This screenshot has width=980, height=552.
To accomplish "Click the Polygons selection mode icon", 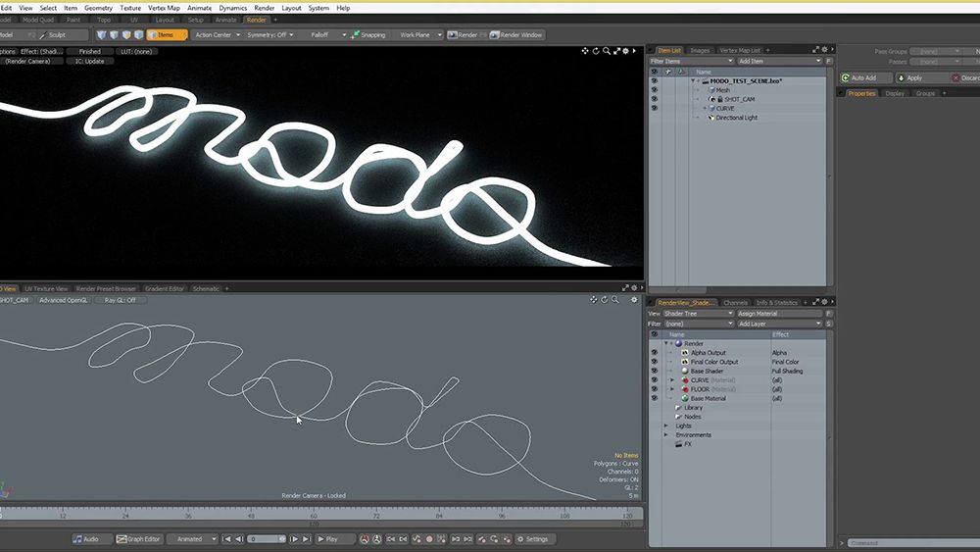I will (x=126, y=35).
